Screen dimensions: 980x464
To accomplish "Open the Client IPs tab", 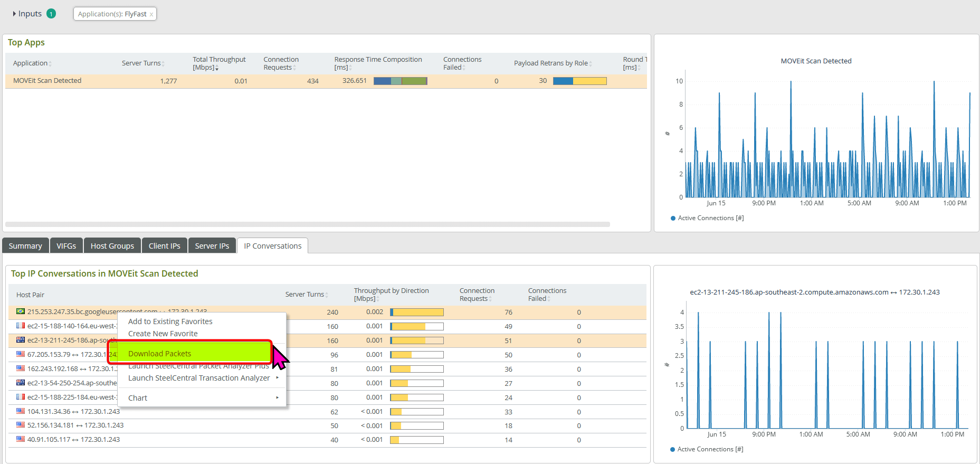I will [165, 246].
